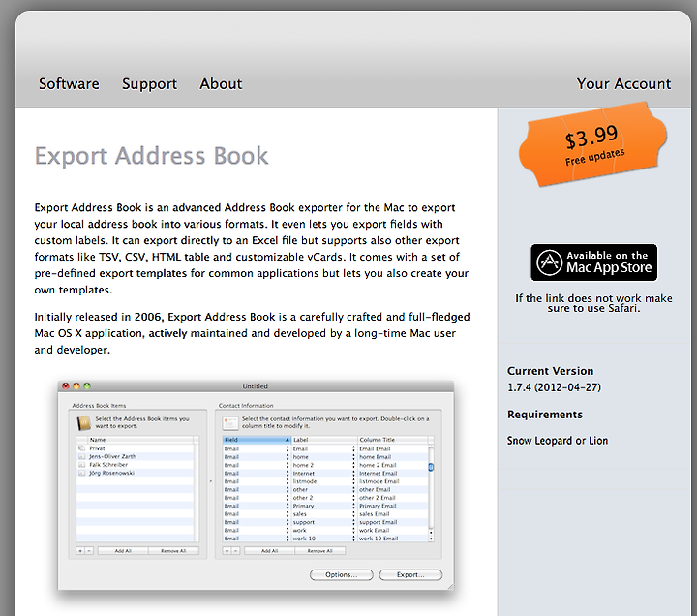
Task: Open the Field popup arrows in the other 2 row
Action: click(x=288, y=498)
